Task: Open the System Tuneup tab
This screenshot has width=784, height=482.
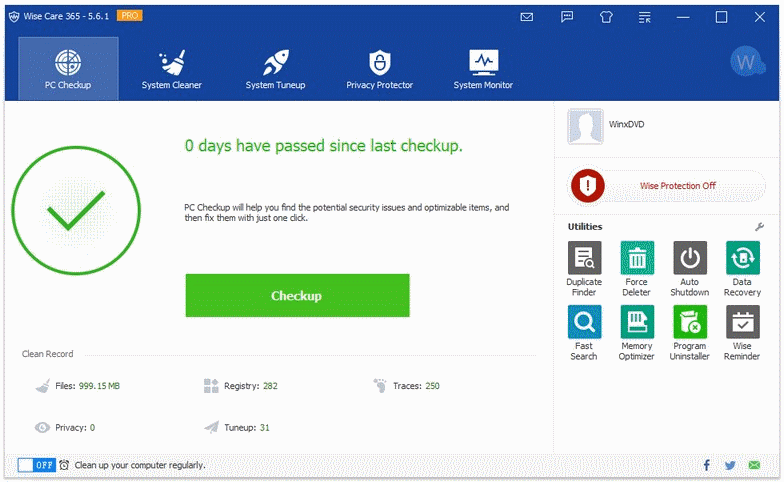Action: pyautogui.click(x=275, y=70)
